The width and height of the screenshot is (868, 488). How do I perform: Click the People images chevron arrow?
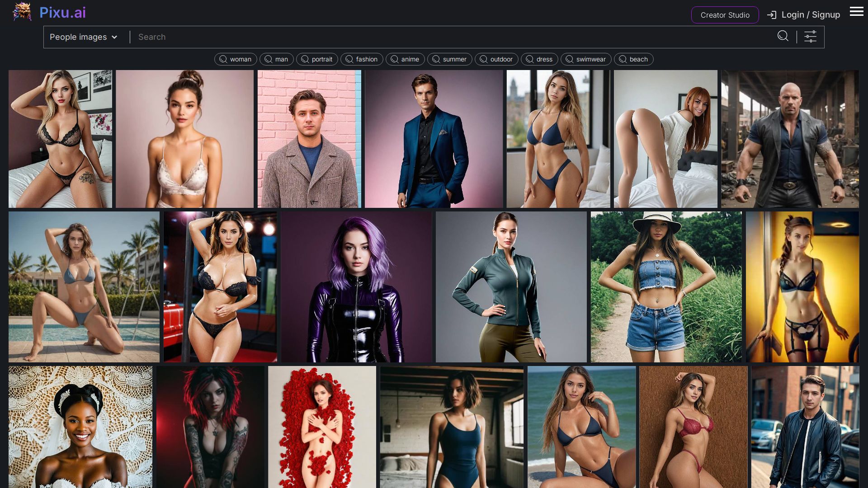click(114, 37)
